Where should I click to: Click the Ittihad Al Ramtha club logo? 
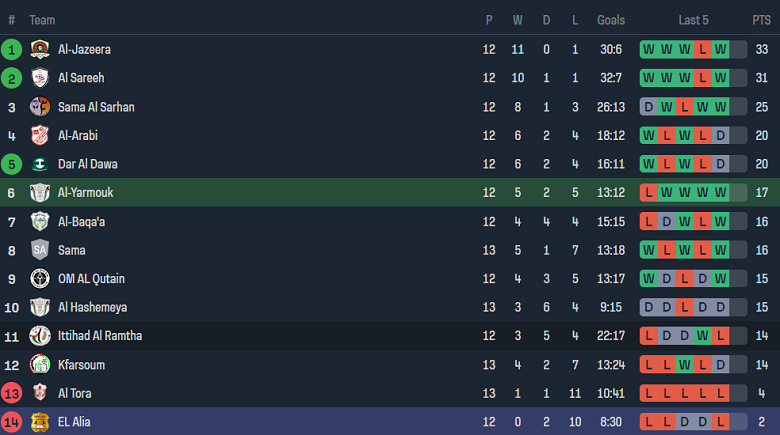click(x=40, y=336)
